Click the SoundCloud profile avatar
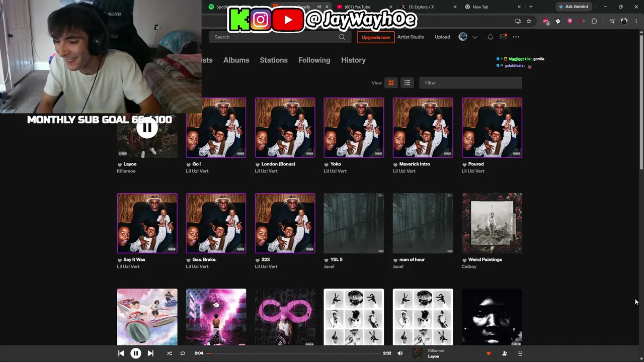 [x=463, y=37]
